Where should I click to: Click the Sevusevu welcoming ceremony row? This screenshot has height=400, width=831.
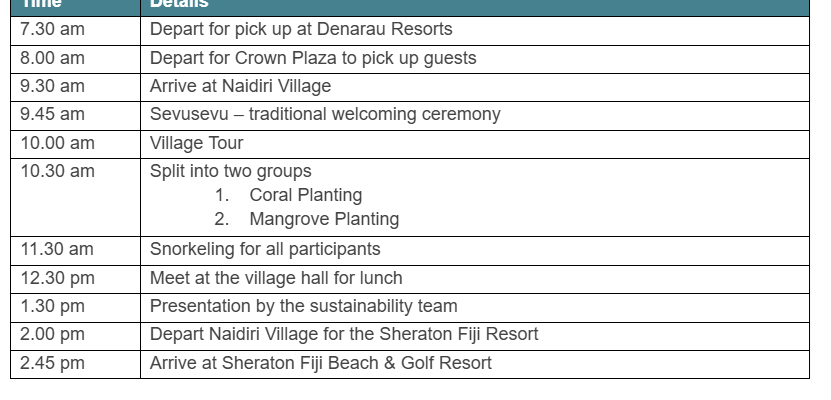[410, 116]
